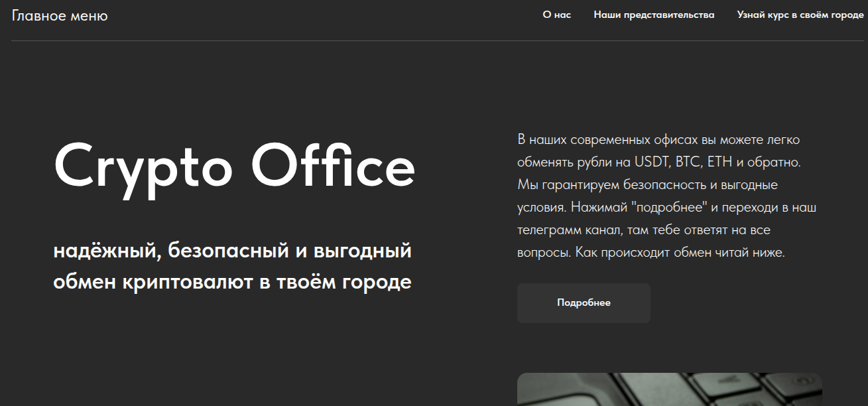Viewport: 868px width, 406px height.
Task: Click ETH in the description text
Action: point(720,162)
